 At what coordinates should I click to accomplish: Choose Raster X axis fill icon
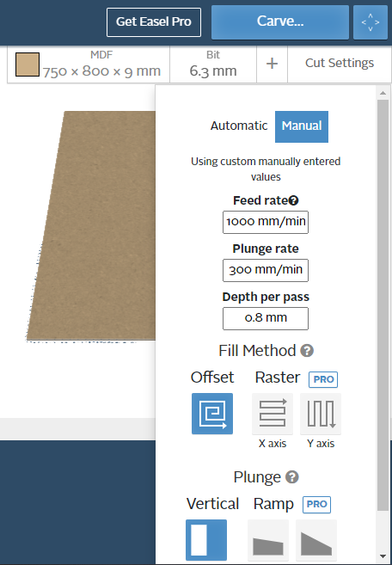pyautogui.click(x=273, y=414)
